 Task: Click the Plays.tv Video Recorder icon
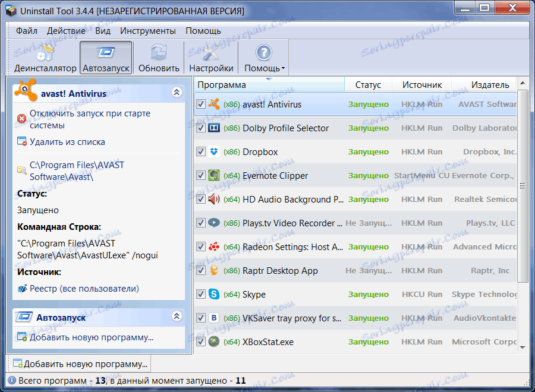[214, 223]
